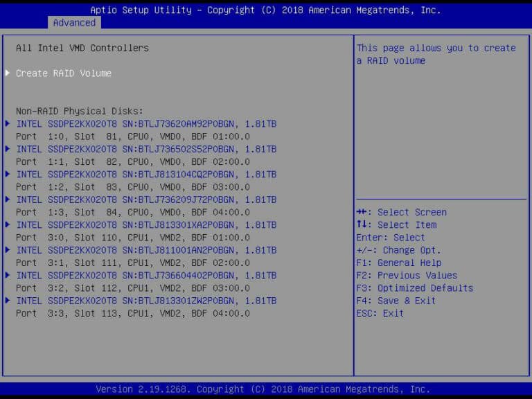532x399 pixels.
Task: Click the 'Non-RAID Physical Disks:' label
Action: 80,111
